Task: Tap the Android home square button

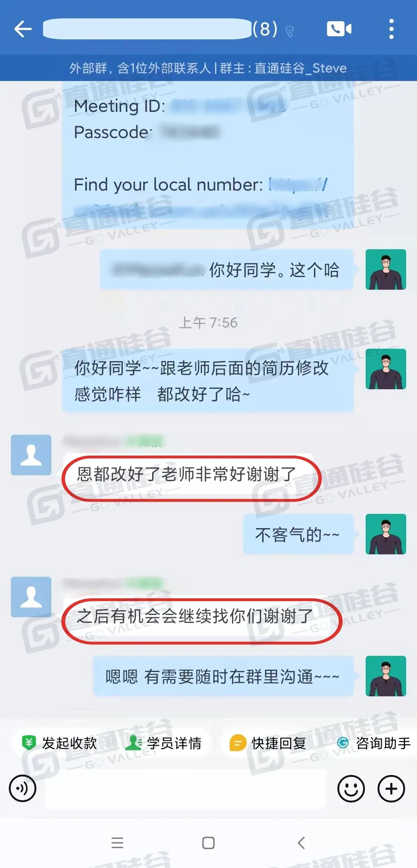Action: coord(208,843)
